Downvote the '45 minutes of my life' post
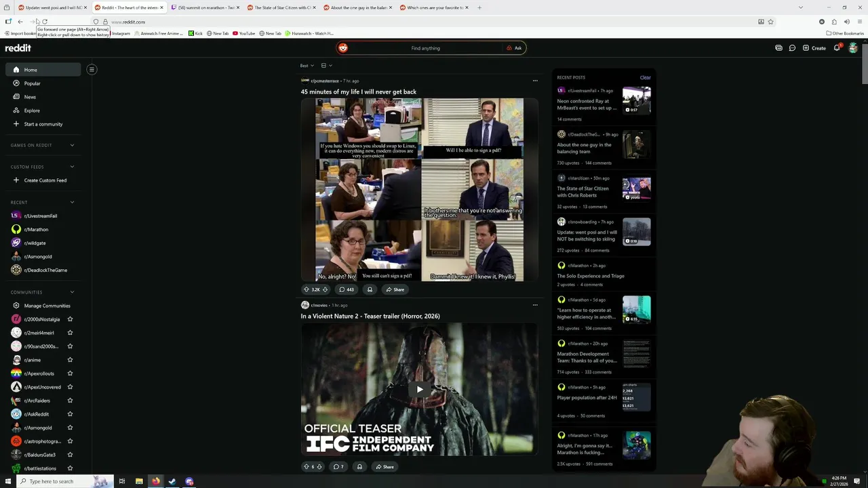 (325, 289)
